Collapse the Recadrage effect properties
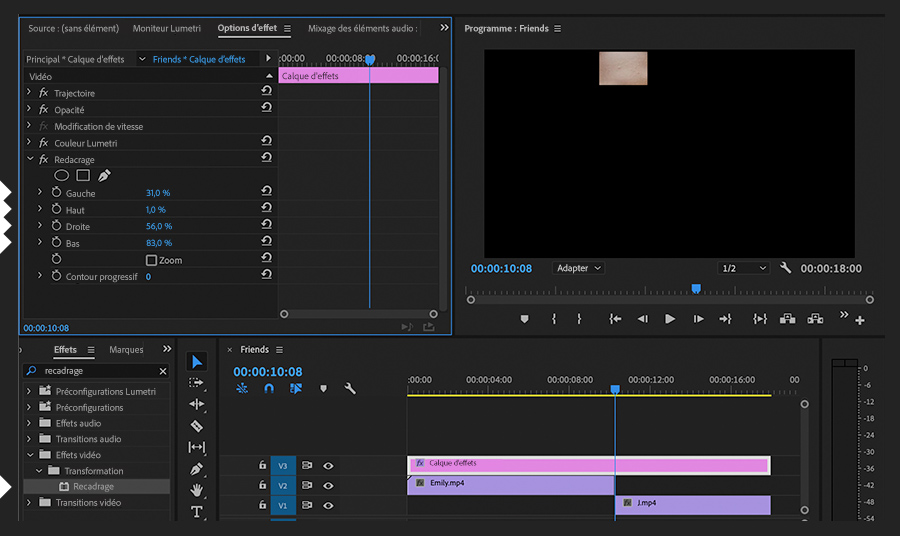Screen dimensions: 900x536 [29, 160]
